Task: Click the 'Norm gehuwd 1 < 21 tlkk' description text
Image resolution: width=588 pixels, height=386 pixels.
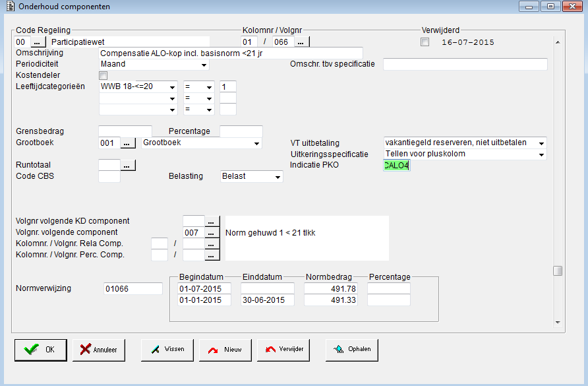Action: [270, 233]
